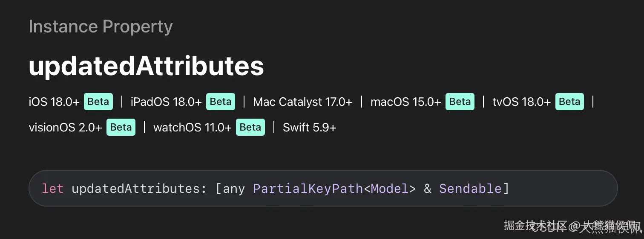Screen dimensions: 644x239
Task: Select the tvOS 18.0+ availability text
Action: (x=522, y=102)
